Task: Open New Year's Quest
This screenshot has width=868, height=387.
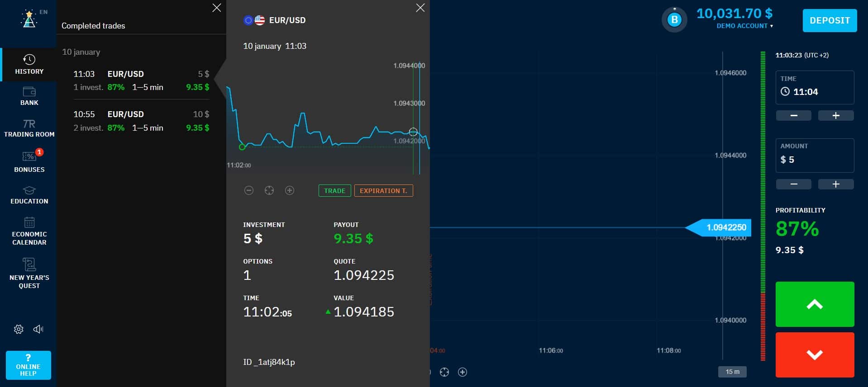Action: [x=29, y=273]
